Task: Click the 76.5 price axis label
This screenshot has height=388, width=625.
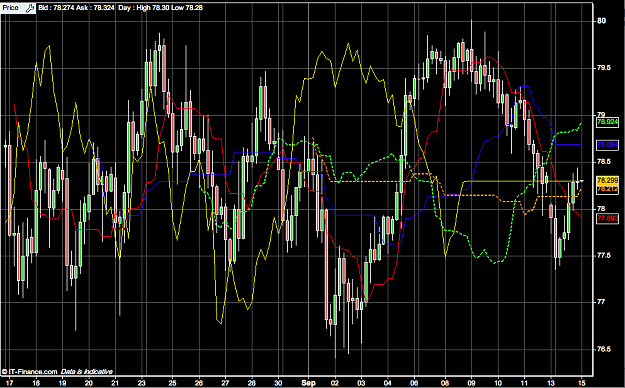Action: [x=604, y=349]
